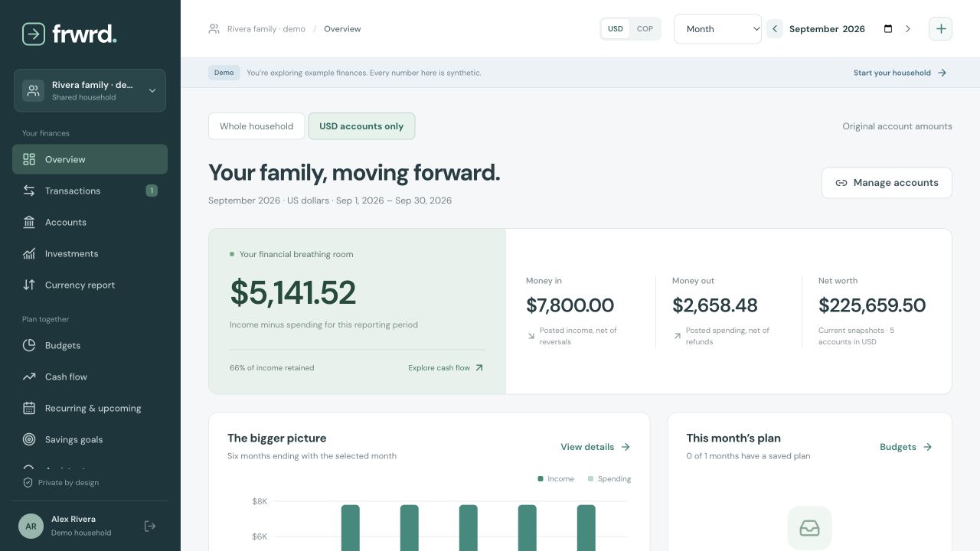Open Cash flow in the sidebar
This screenshot has width=980, height=551.
(x=90, y=377)
